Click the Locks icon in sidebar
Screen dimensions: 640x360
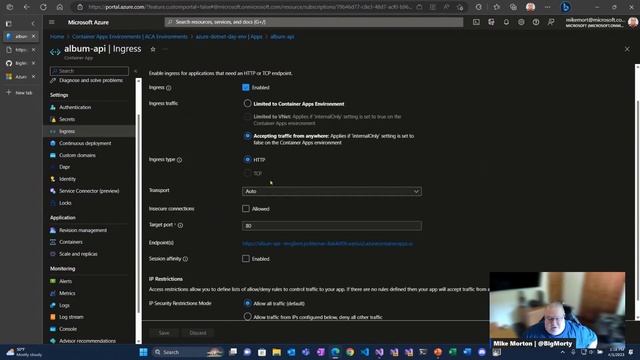pyautogui.click(x=53, y=203)
